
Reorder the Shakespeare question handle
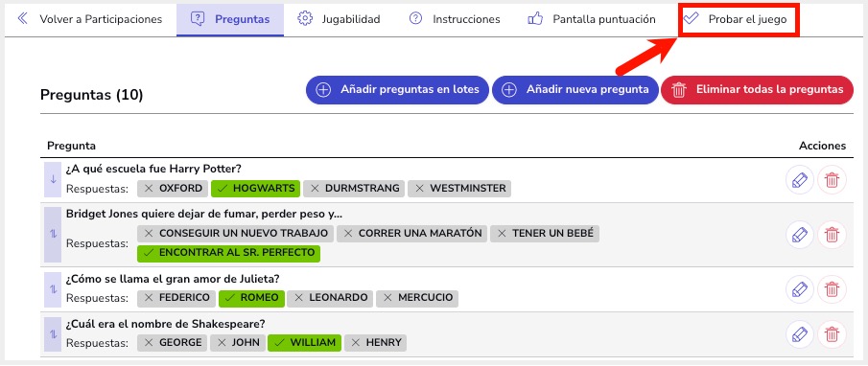(53, 334)
